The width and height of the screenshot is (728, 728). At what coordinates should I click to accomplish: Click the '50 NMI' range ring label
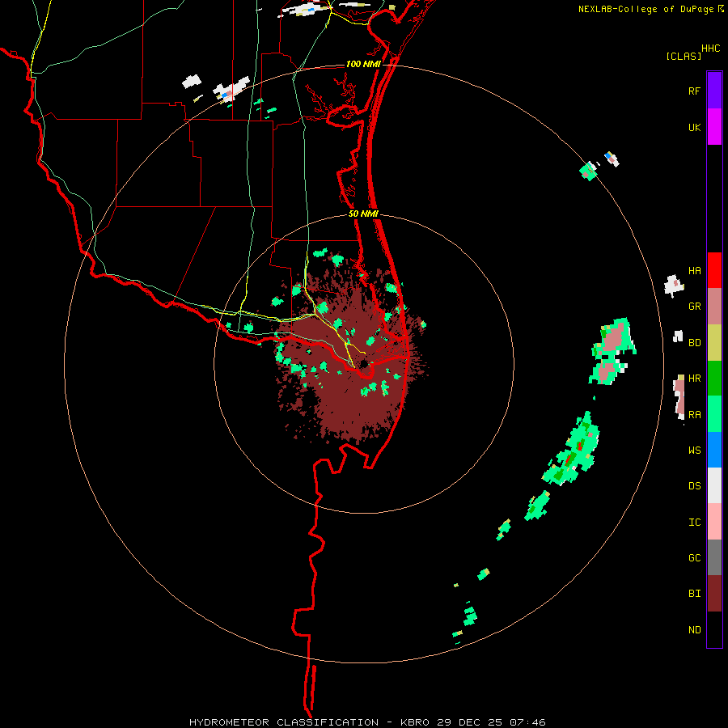point(363,214)
